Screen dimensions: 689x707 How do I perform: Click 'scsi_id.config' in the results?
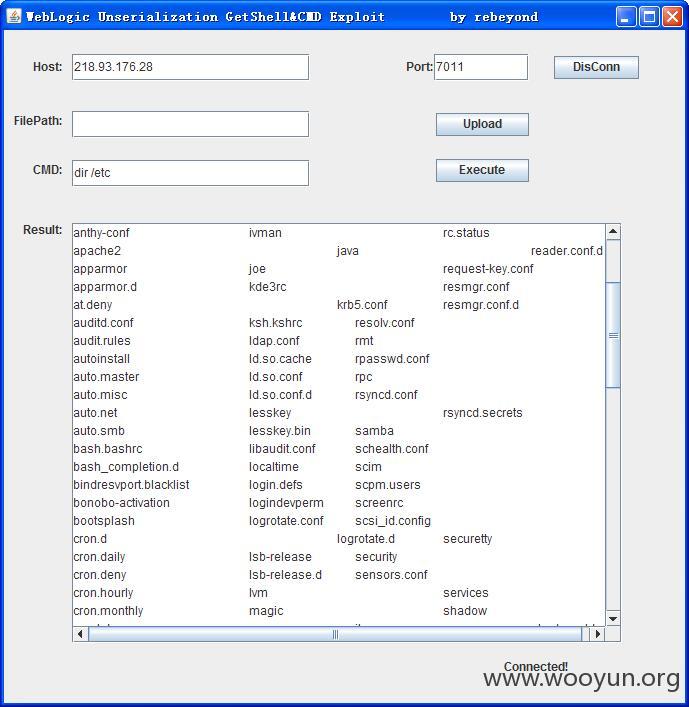tap(393, 521)
